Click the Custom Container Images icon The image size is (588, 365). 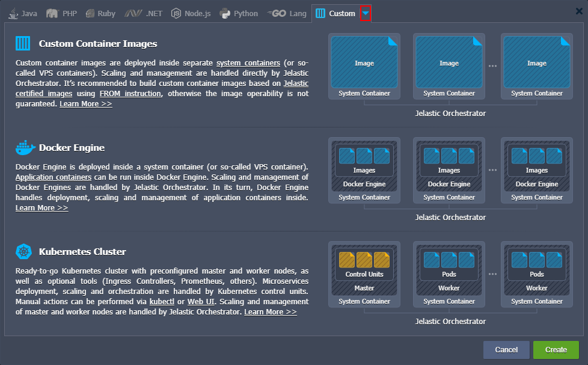tap(23, 43)
